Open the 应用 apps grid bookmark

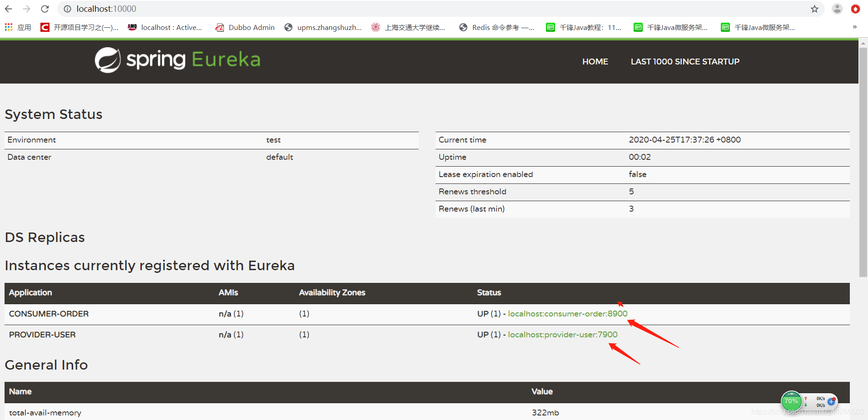point(18,27)
